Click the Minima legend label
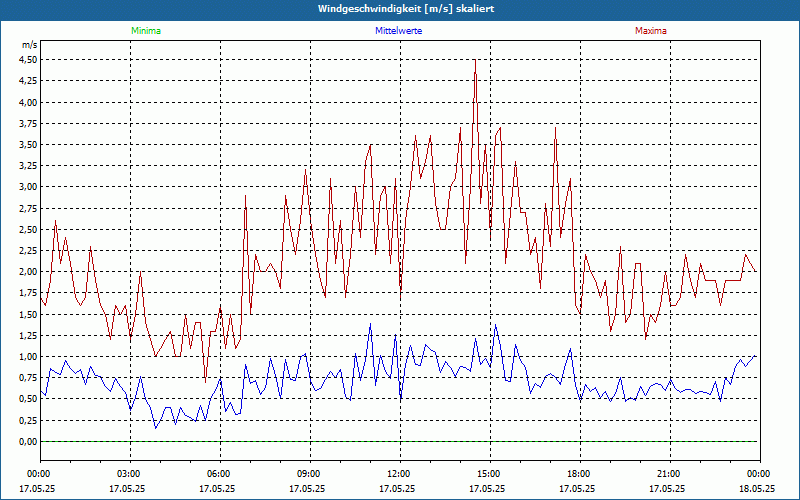 [x=145, y=31]
